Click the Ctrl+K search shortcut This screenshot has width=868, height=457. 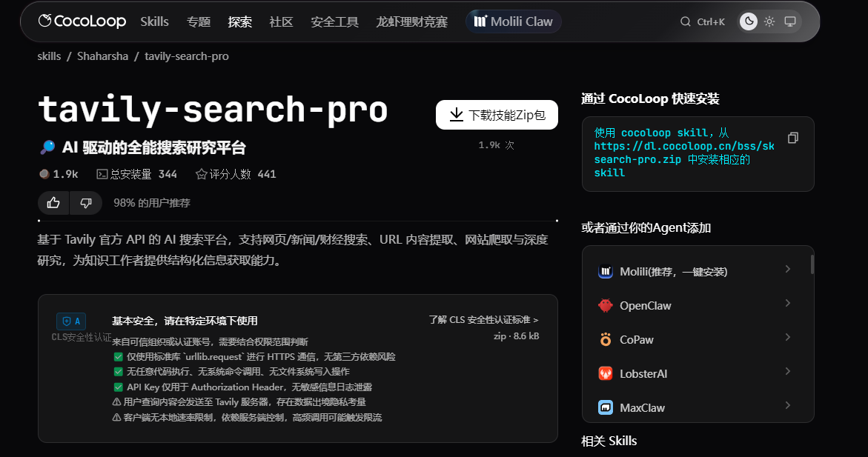[711, 21]
